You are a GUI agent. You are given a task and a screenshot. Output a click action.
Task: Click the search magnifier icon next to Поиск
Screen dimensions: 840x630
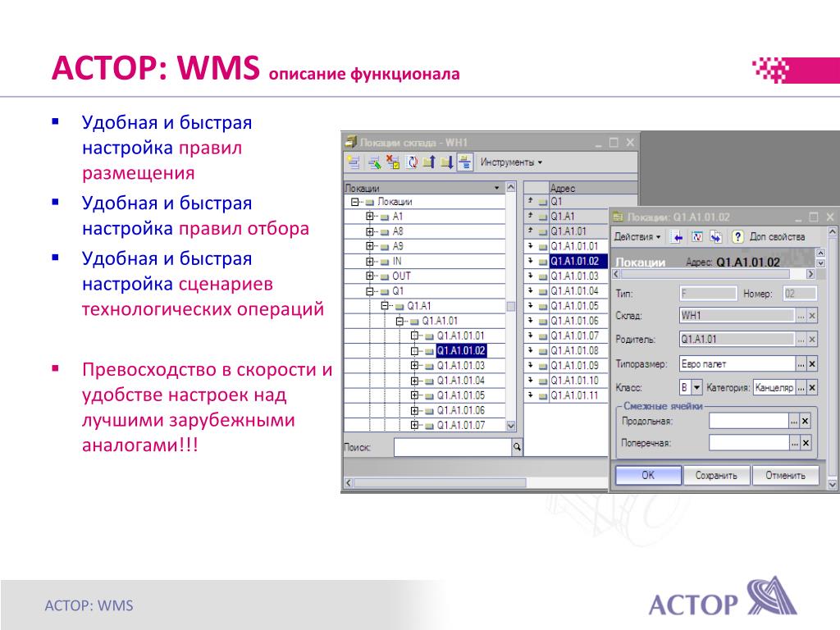click(517, 447)
